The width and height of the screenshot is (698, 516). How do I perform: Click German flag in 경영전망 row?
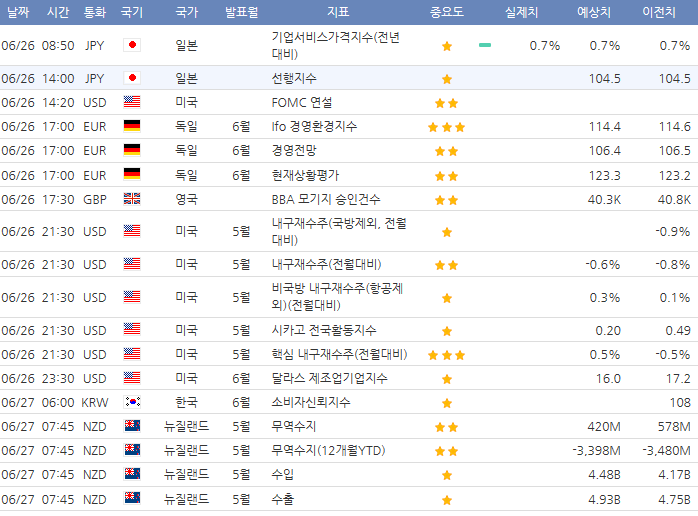(132, 150)
